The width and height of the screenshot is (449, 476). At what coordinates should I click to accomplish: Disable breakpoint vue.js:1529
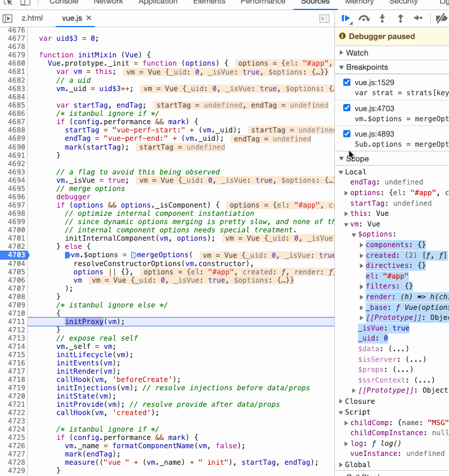(x=347, y=82)
